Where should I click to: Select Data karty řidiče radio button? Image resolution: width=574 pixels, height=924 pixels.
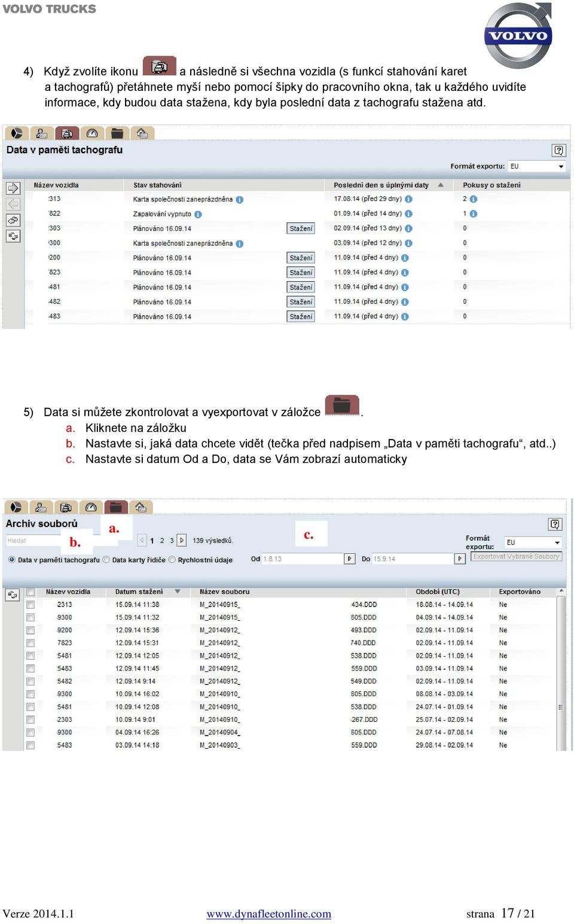point(106,560)
